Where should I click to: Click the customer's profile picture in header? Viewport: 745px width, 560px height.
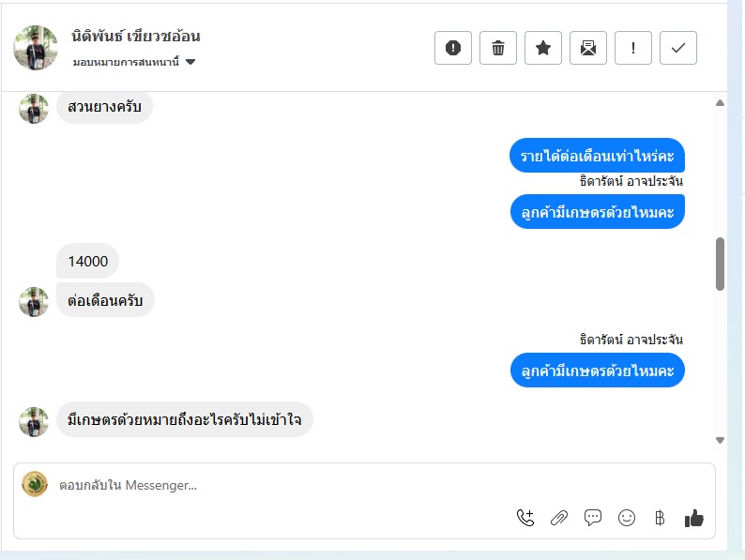click(x=36, y=48)
